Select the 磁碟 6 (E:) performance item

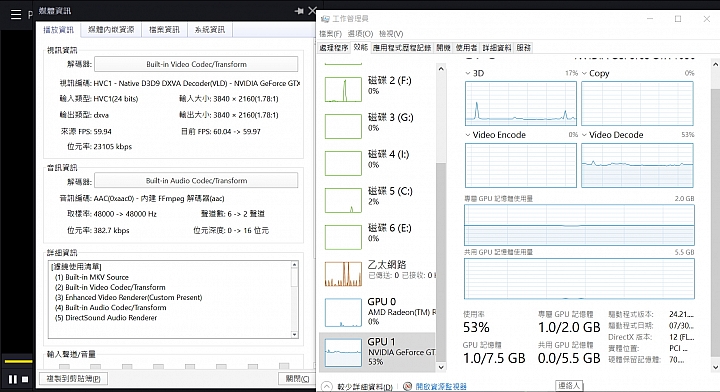(x=377, y=236)
